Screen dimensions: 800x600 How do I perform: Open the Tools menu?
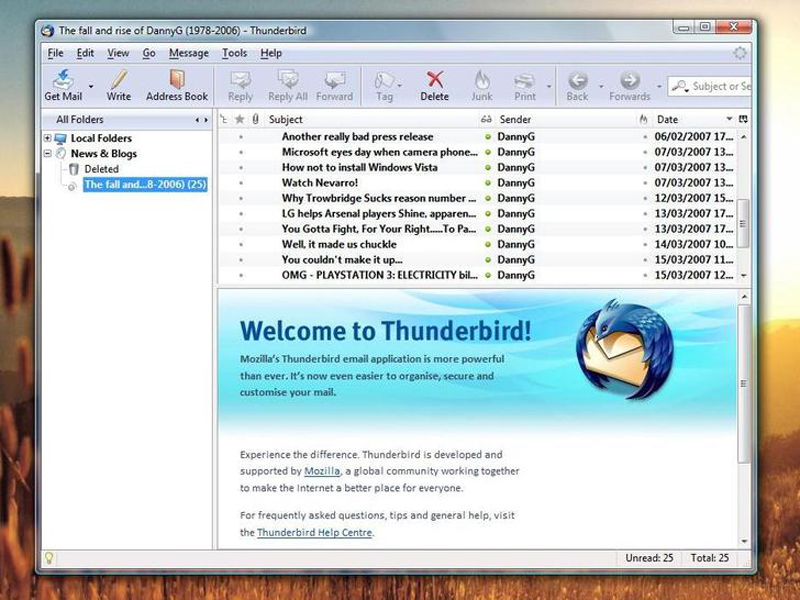click(233, 53)
